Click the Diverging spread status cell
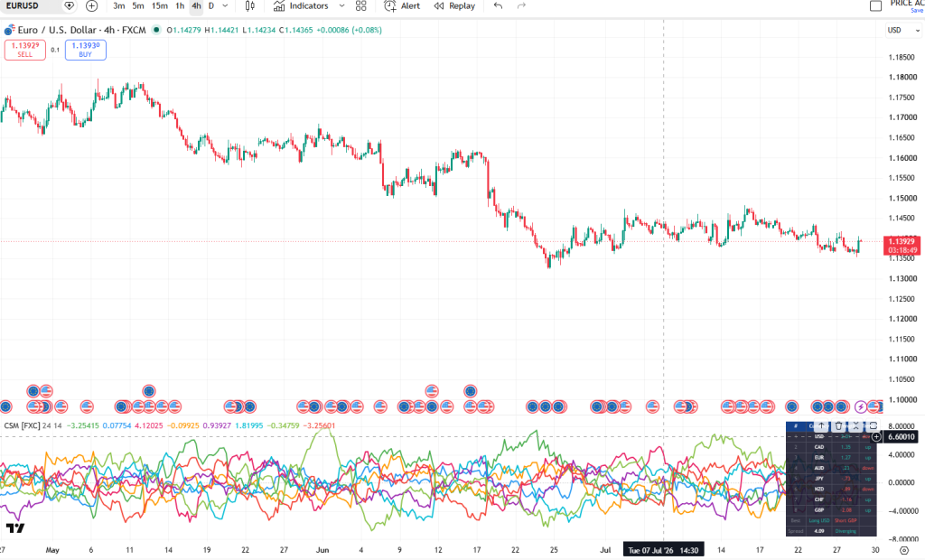This screenshot has height=560, width=925. click(846, 531)
